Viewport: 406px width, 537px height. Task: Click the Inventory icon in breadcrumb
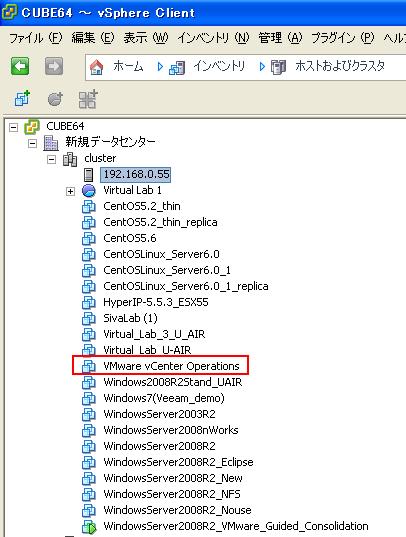177,67
